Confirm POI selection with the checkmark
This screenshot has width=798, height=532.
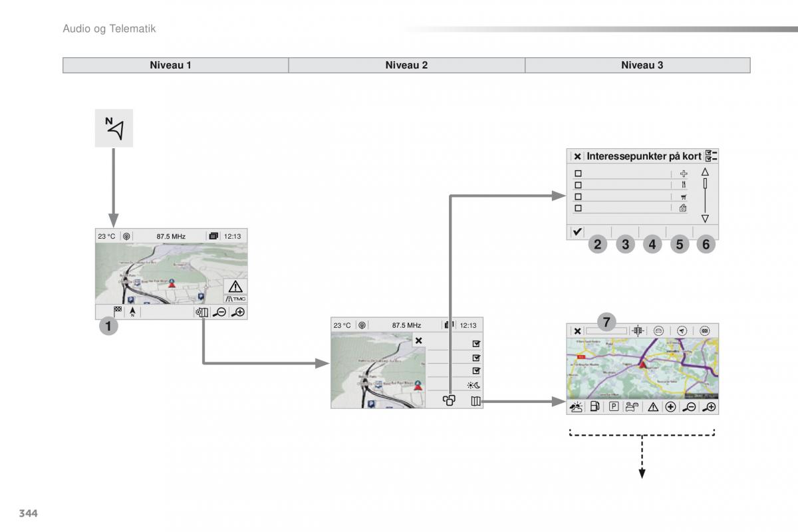click(x=577, y=231)
